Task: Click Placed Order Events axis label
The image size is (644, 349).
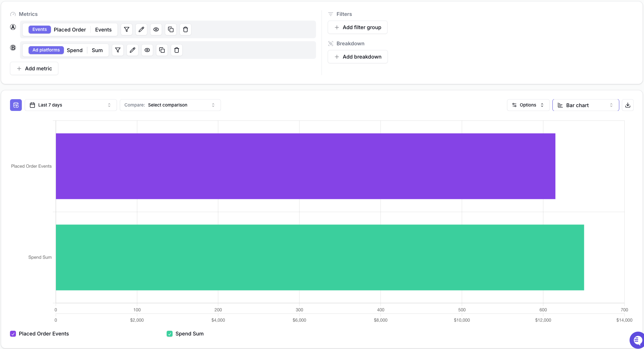Action: (x=31, y=166)
